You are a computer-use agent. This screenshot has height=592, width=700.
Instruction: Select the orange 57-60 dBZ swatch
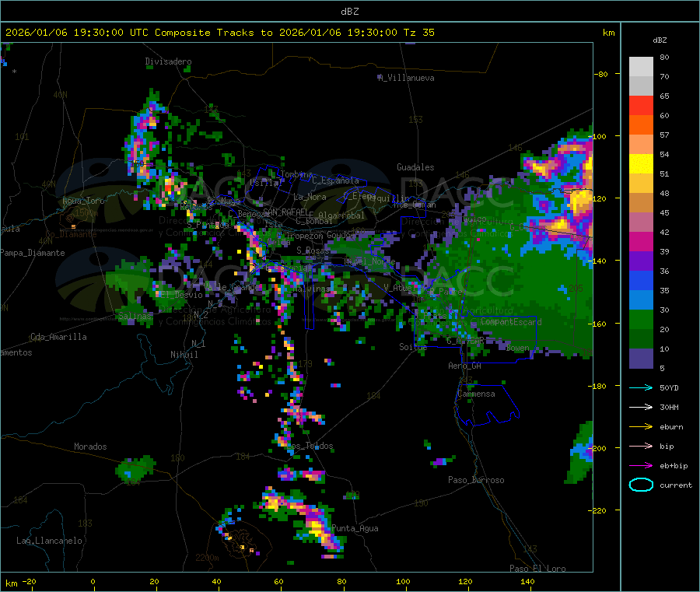641,125
